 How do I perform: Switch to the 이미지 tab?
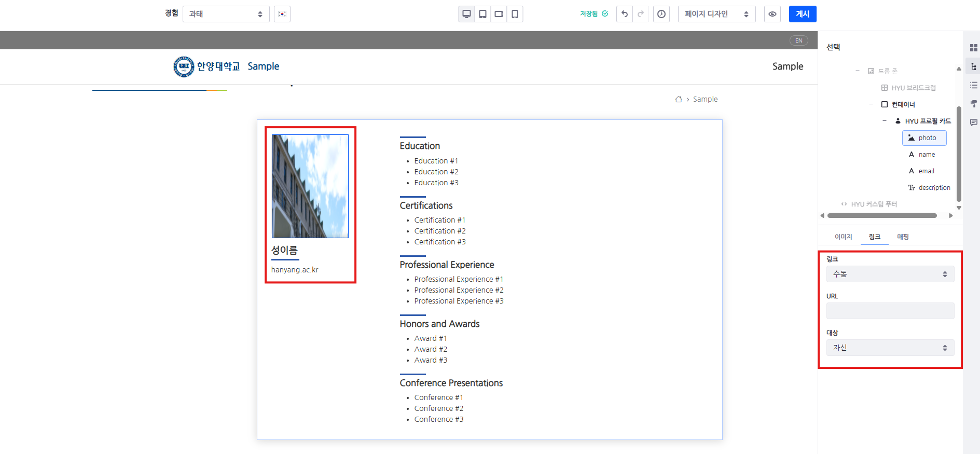click(x=843, y=237)
